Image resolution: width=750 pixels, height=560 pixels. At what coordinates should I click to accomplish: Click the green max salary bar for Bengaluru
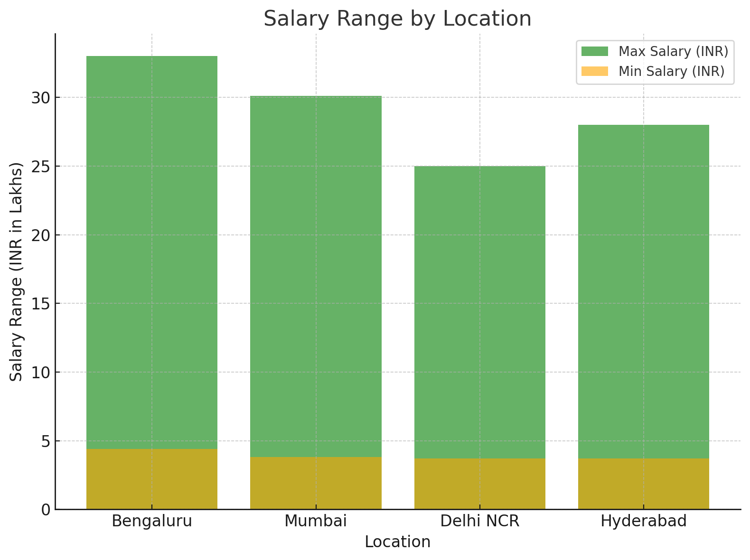[x=152, y=252]
